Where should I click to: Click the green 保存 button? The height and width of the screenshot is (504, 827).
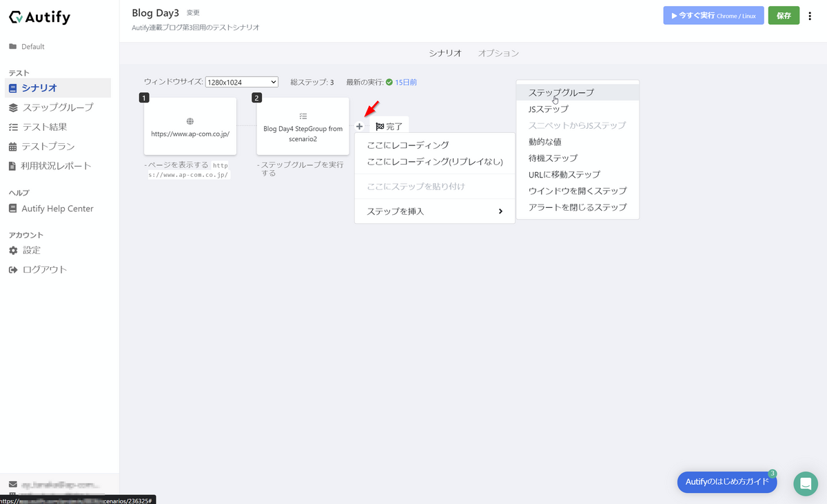(x=784, y=15)
